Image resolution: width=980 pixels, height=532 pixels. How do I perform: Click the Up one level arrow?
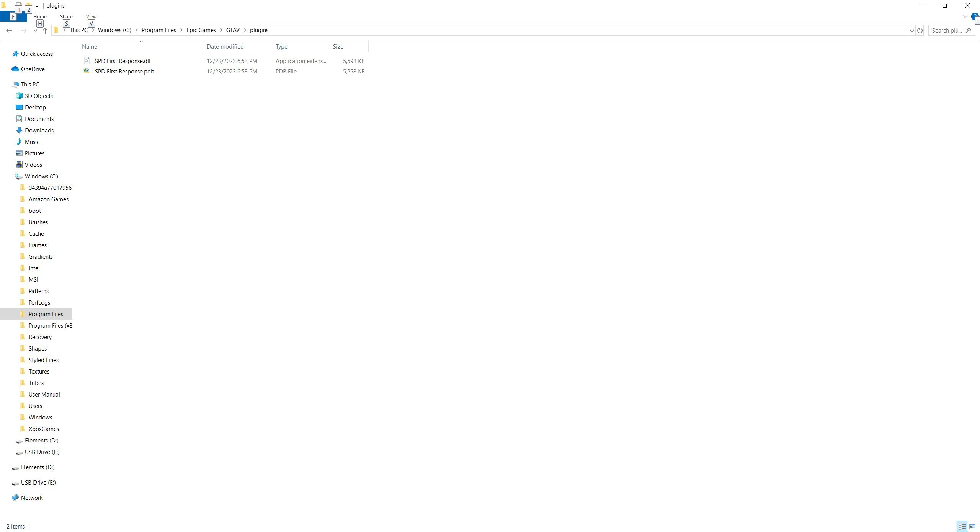pyautogui.click(x=45, y=31)
